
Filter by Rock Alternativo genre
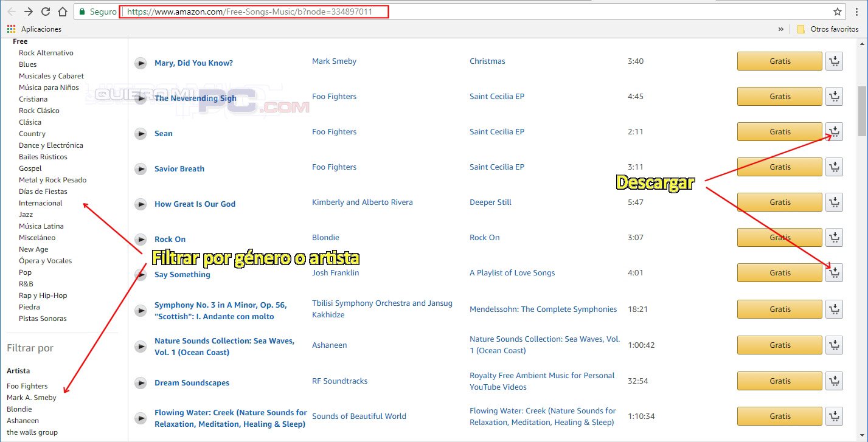[x=46, y=53]
